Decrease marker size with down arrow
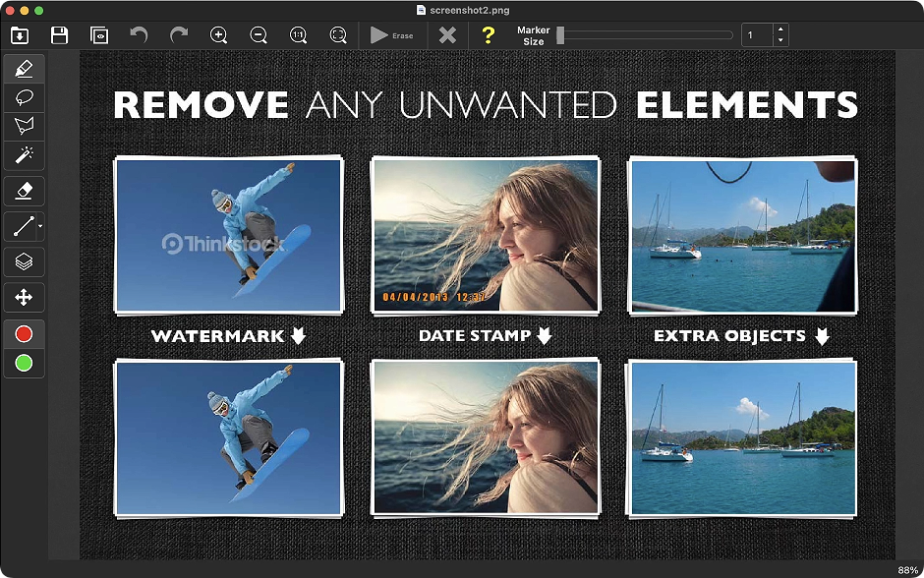Viewport: 924px width, 578px height. [x=780, y=40]
